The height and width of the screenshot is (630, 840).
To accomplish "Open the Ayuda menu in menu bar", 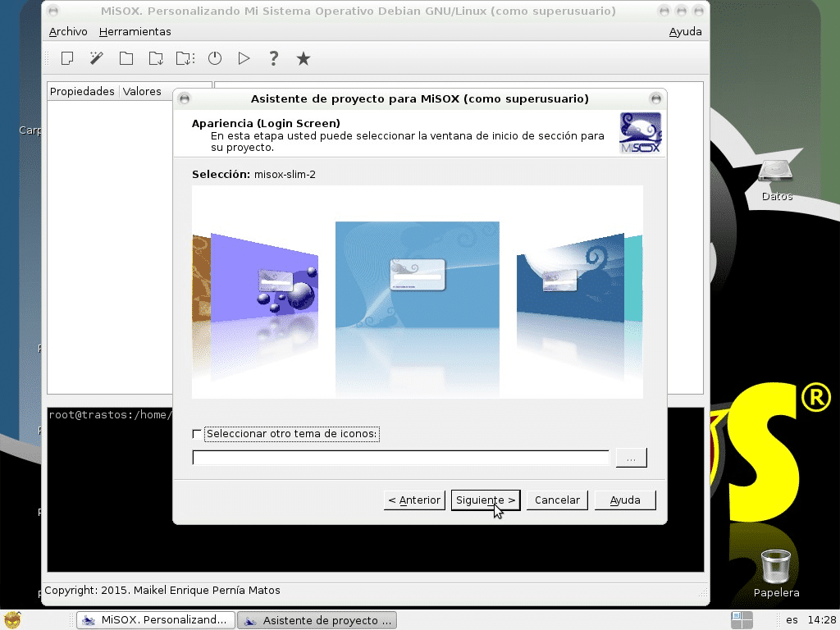I will coord(685,32).
